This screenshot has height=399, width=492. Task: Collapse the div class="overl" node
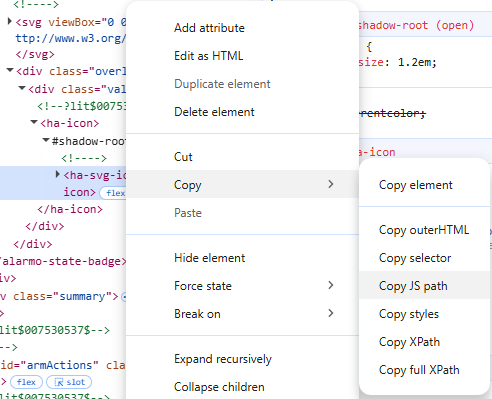10,70
